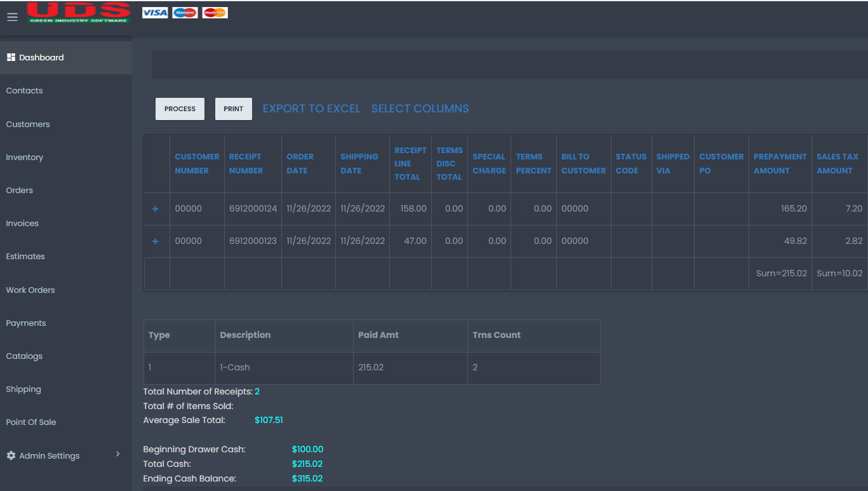Click receipt line total 158.00

coord(410,208)
